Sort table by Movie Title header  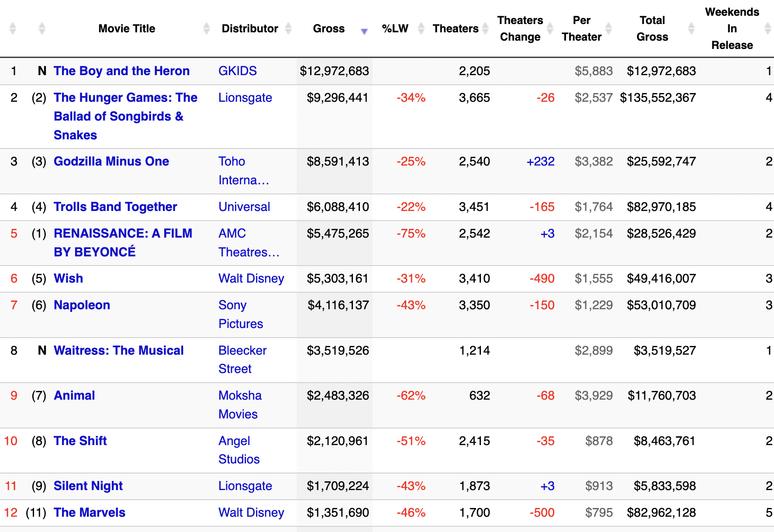[x=127, y=28]
